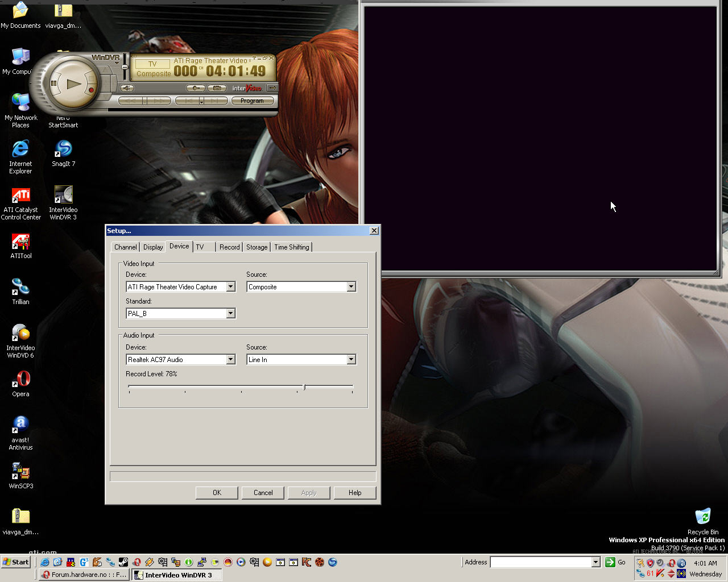Switch to the Forum.hardware.no taskbar button
Viewport: 728px width, 582px height.
[x=84, y=575]
